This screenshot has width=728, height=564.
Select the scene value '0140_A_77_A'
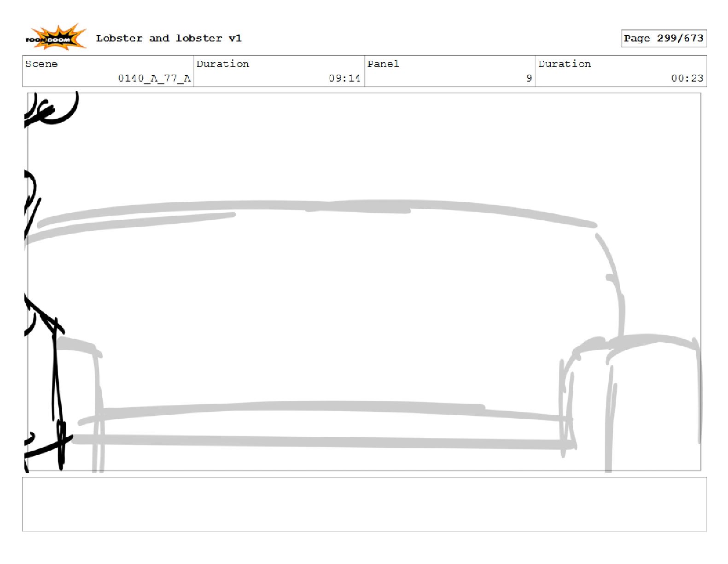click(x=154, y=78)
